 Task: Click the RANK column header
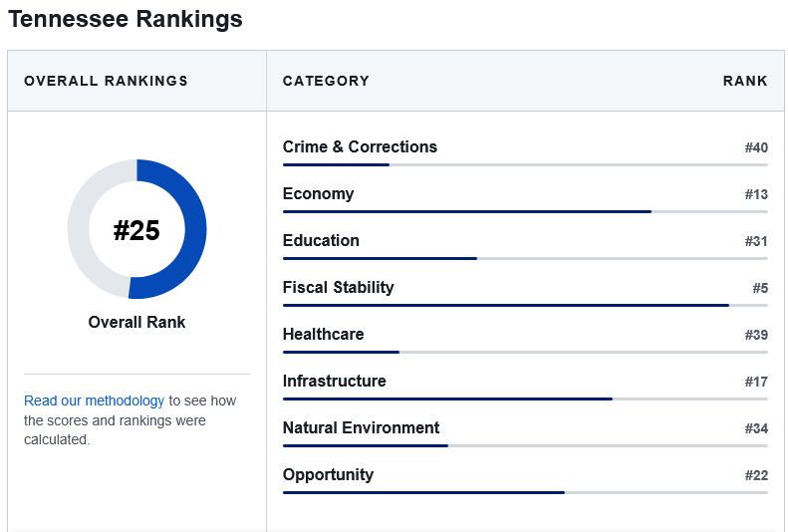click(745, 81)
